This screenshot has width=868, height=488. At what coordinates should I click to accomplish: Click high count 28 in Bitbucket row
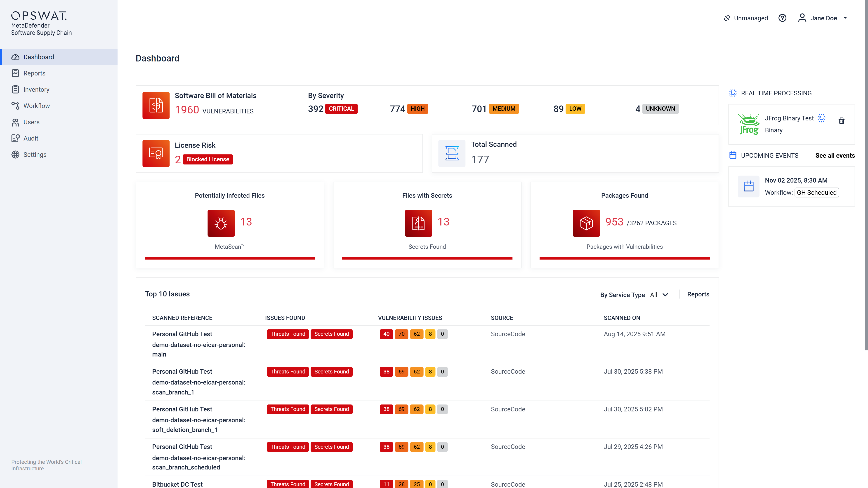[x=402, y=484]
